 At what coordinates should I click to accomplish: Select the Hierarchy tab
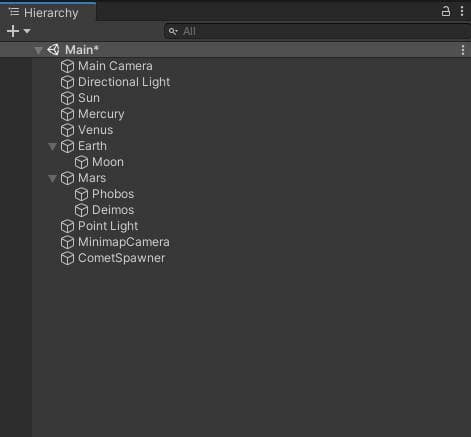(x=48, y=13)
